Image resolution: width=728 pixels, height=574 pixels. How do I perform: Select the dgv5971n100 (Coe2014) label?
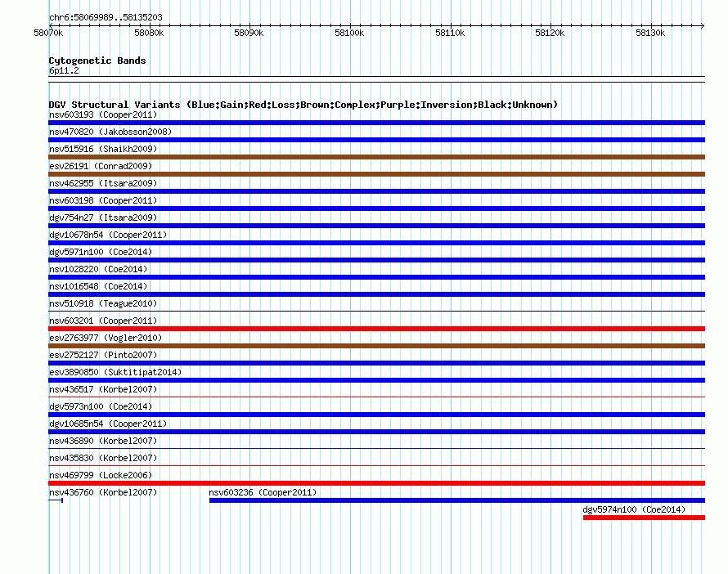point(101,252)
